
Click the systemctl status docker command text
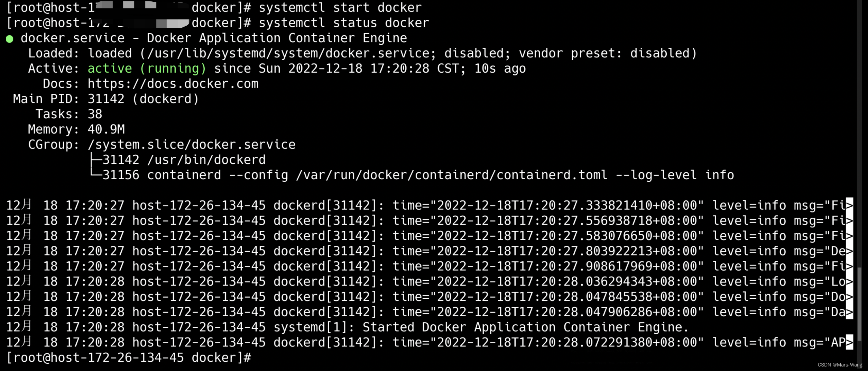(344, 23)
